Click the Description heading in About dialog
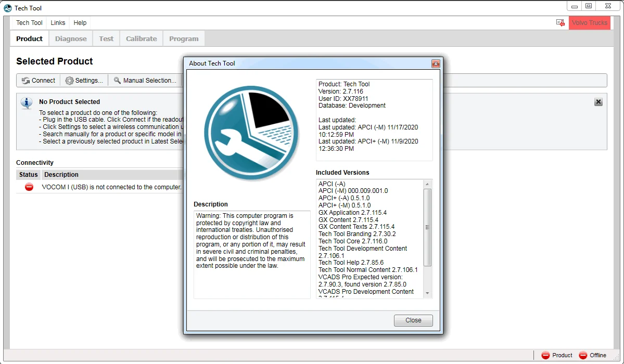624x364 pixels. 211,204
